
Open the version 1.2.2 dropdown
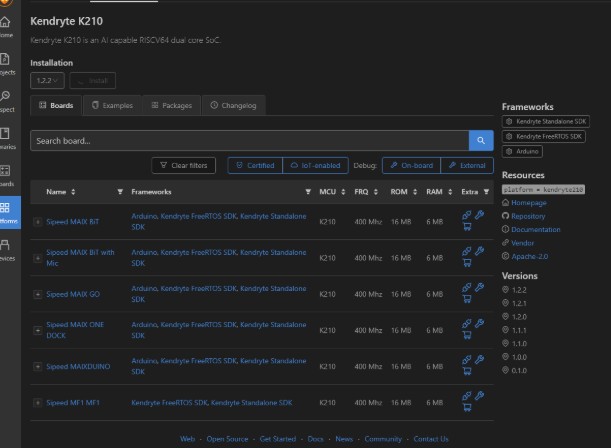click(47, 81)
